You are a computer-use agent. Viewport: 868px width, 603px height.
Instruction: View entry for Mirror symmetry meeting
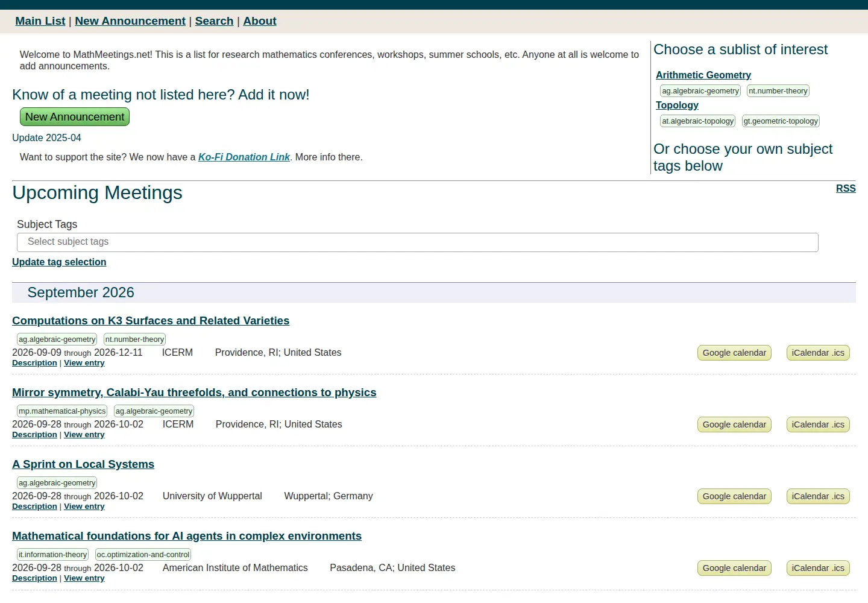[84, 435]
